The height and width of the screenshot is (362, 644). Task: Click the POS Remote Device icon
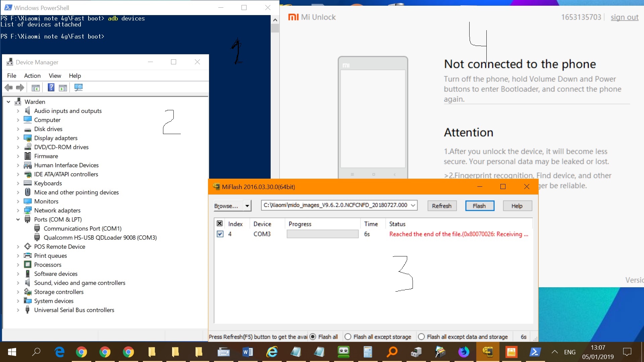pos(28,246)
